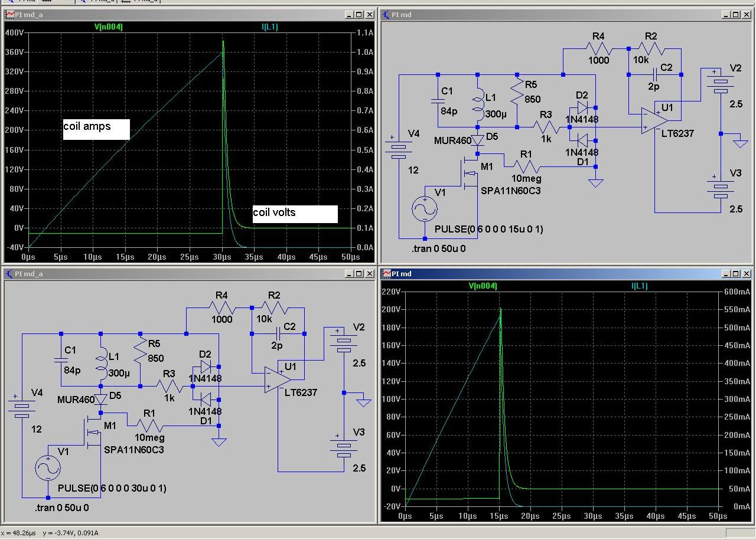Click capacitor C2 symbol in top-right schematic

click(x=654, y=75)
